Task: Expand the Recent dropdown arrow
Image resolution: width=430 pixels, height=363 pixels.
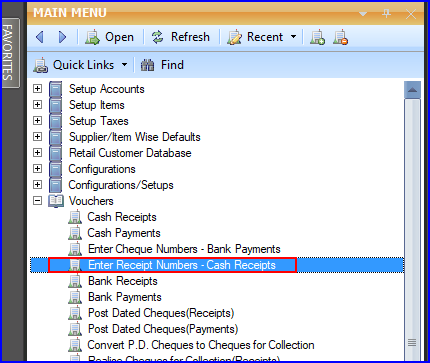Action: point(293,37)
